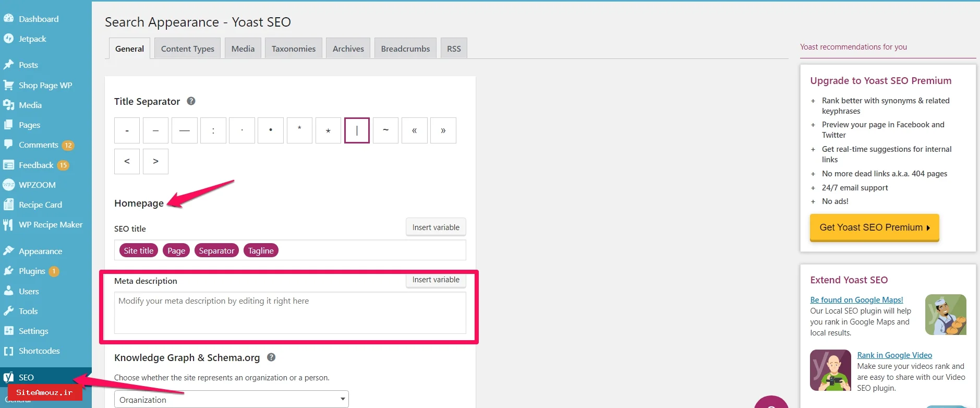Screen dimensions: 980x408
Task: Open Insert variable for SEO title
Action: [435, 227]
